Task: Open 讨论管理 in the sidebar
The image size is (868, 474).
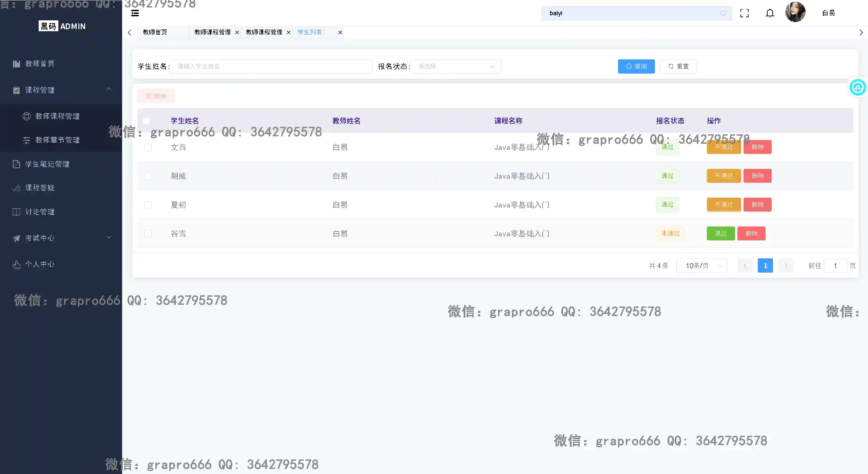Action: [40, 212]
